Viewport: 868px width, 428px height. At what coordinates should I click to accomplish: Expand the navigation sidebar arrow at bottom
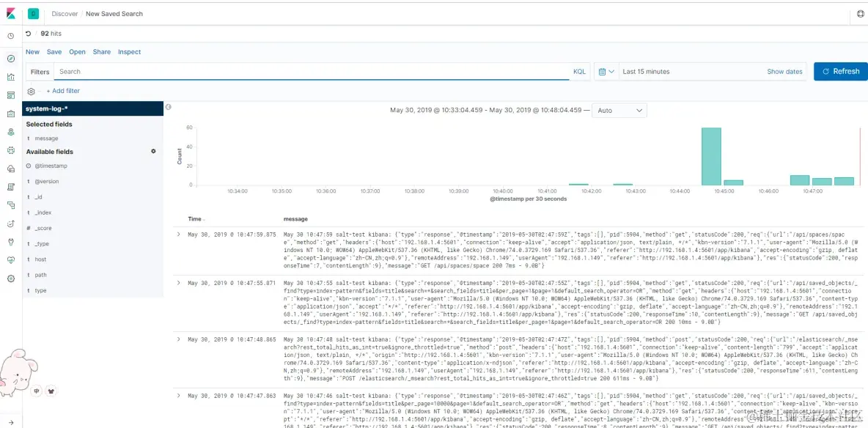10,422
